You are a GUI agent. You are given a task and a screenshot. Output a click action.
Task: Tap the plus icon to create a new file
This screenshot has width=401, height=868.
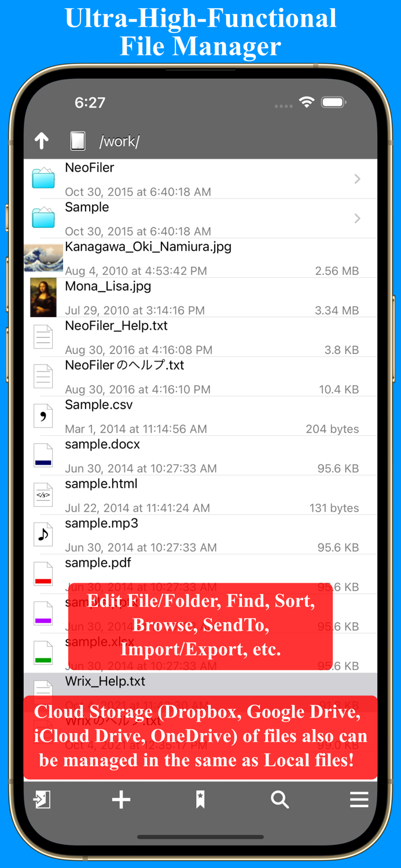coord(120,800)
